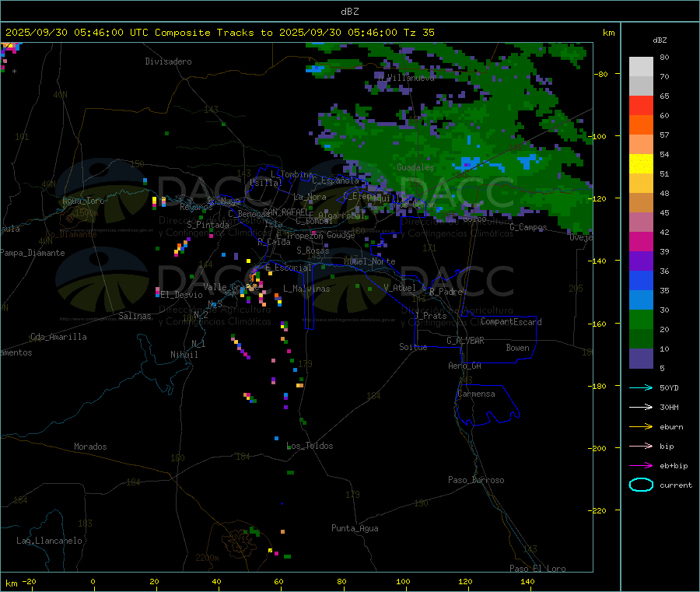Pick the orange swatch between 60 and 57

point(641,125)
